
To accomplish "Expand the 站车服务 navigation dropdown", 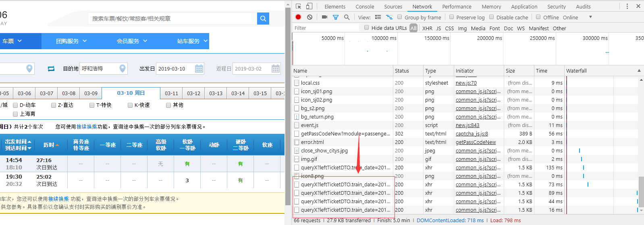I will click(x=192, y=41).
